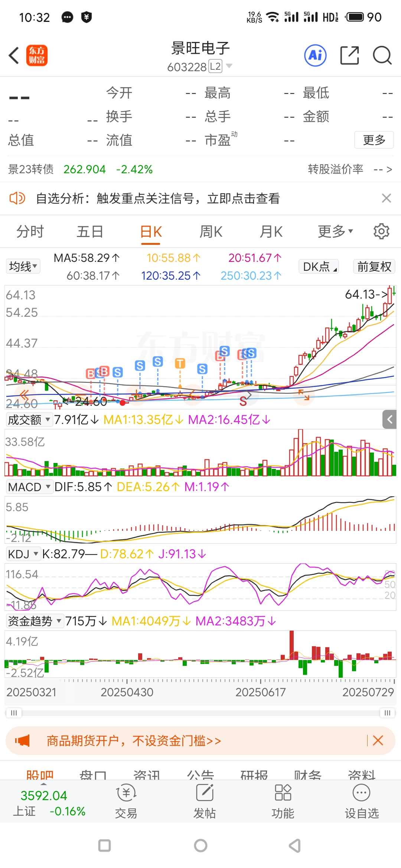Tap the orange left double-arrow on chart
This screenshot has height=868, width=401.
pyautogui.click(x=25, y=395)
